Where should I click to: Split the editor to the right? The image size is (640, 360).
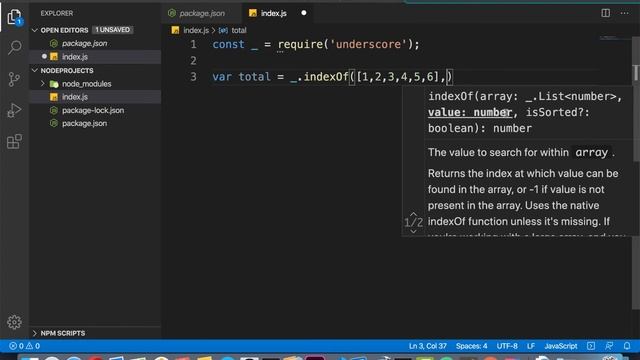606,13
